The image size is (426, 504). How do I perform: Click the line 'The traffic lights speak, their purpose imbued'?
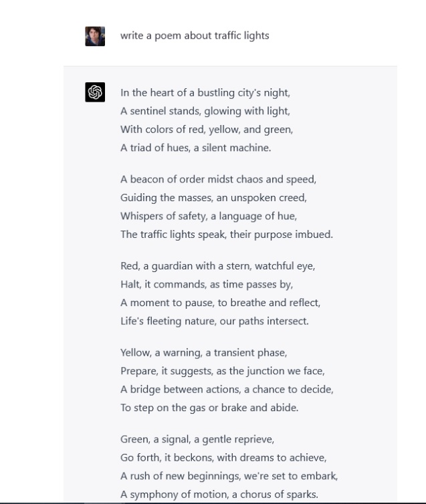(227, 235)
